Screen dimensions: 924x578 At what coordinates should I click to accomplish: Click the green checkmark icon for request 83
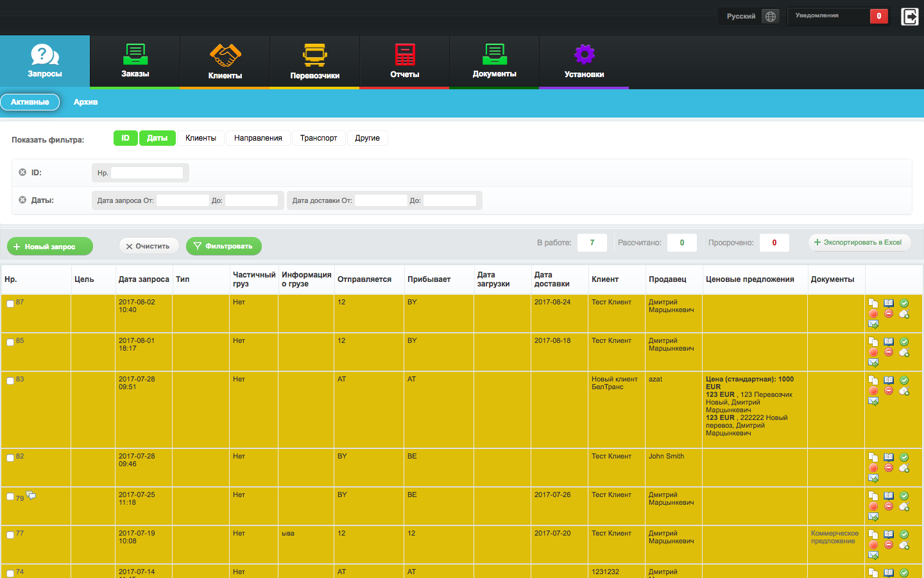click(x=904, y=380)
